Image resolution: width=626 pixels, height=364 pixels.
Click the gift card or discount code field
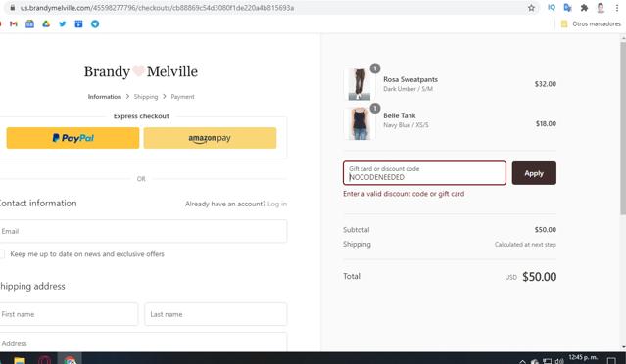(424, 173)
